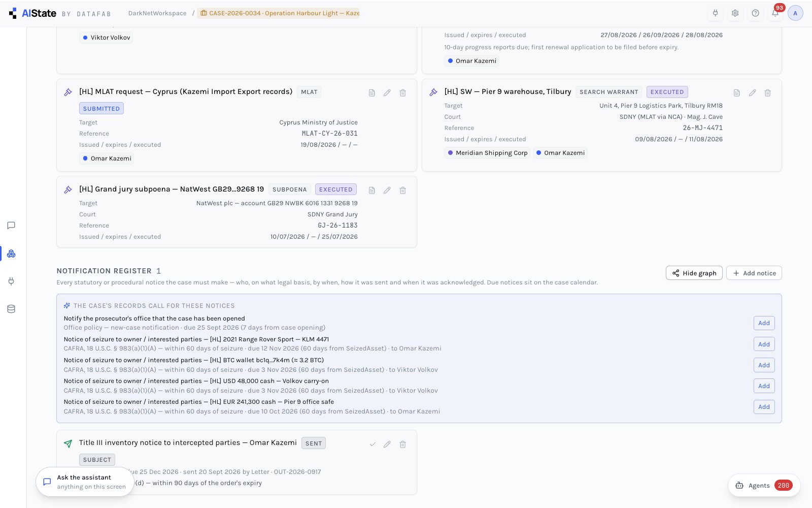Click SUBMITTED status badge on MLAT card
Image resolution: width=812 pixels, height=508 pixels.
(x=101, y=109)
